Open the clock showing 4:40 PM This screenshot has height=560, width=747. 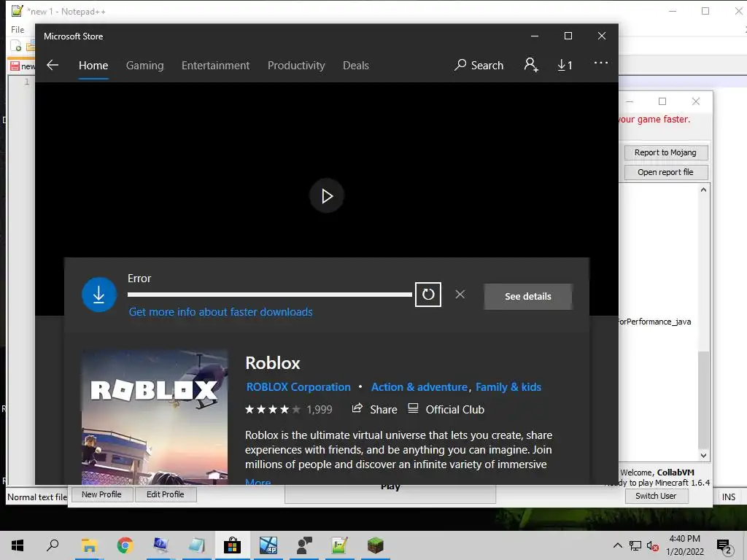click(684, 545)
